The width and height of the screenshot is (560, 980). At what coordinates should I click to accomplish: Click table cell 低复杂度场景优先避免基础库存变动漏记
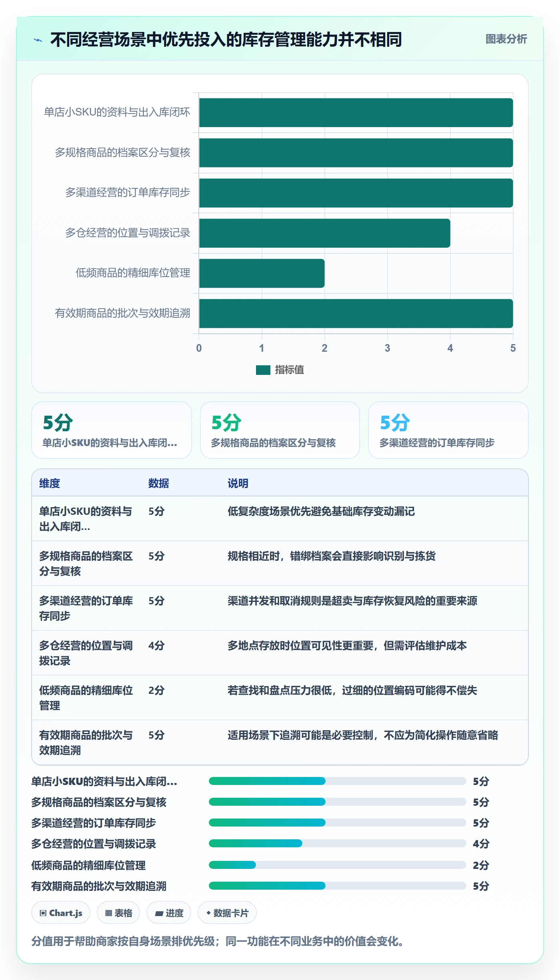click(x=321, y=511)
